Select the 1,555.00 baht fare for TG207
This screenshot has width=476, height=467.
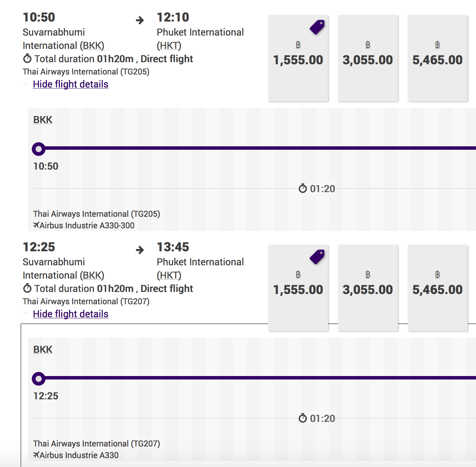(x=298, y=288)
